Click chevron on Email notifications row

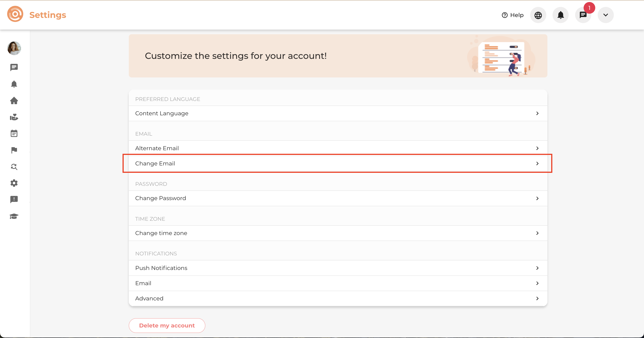coord(537,283)
